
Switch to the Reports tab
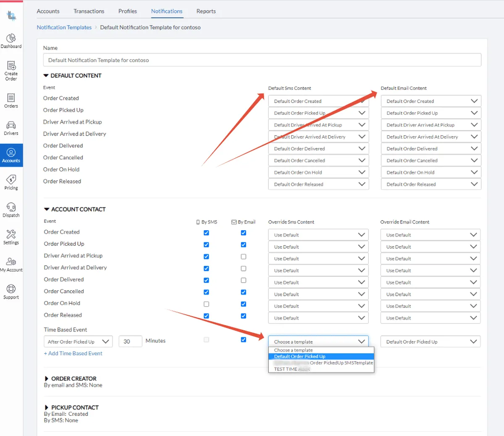pyautogui.click(x=206, y=11)
